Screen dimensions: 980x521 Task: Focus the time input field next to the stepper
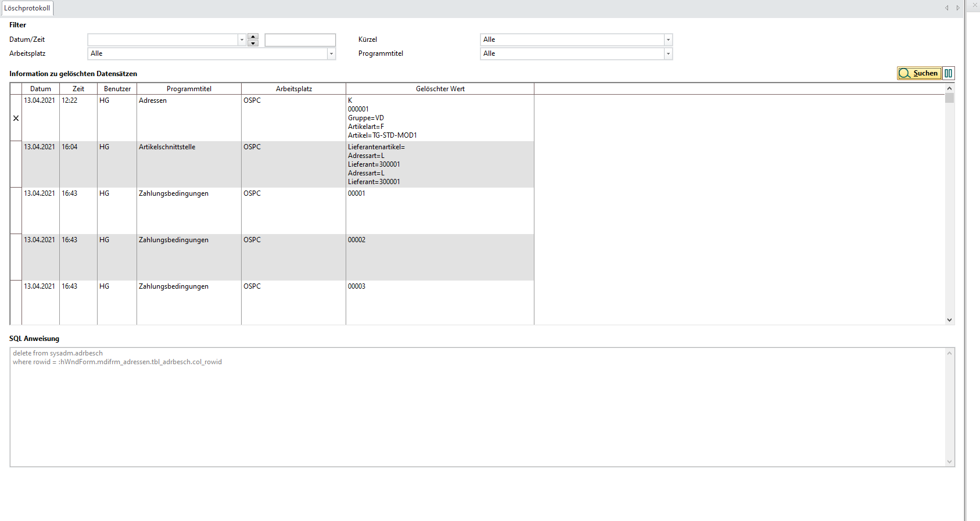[x=300, y=39]
